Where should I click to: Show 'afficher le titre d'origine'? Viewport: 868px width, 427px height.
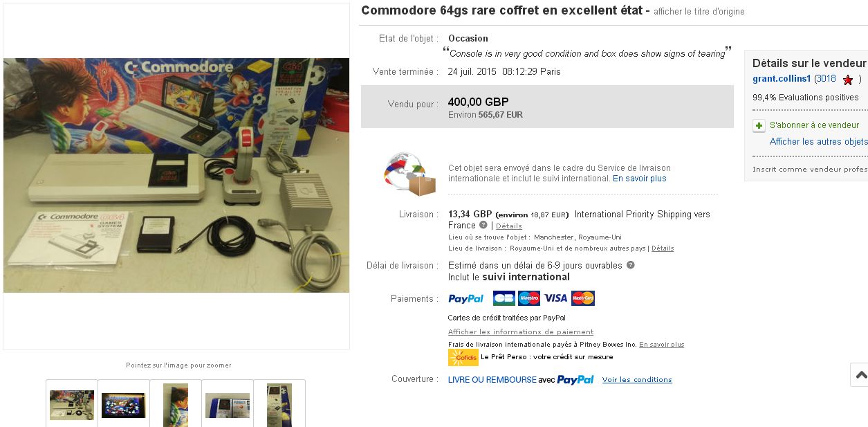(699, 12)
